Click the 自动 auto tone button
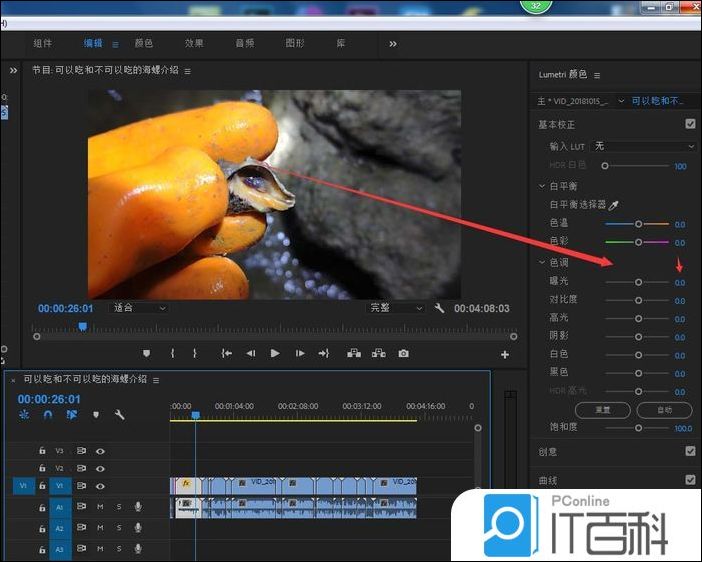Viewport: 702px width, 562px height. click(x=663, y=410)
